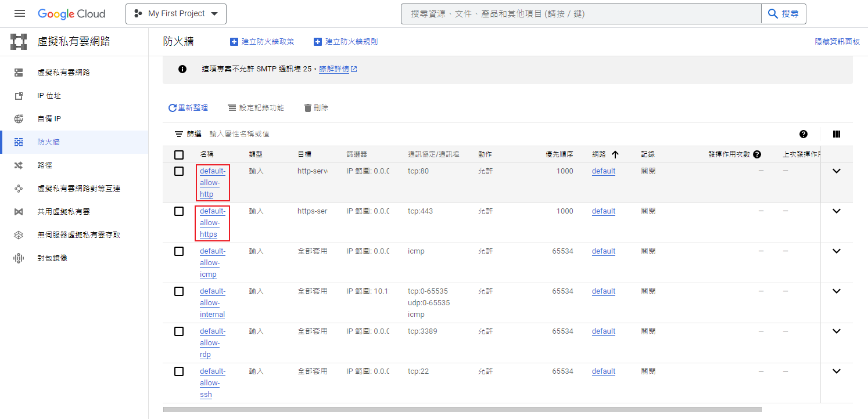Screen dimensions: 868x419
Task: Click the search magnifier icon
Action: pyautogui.click(x=772, y=13)
